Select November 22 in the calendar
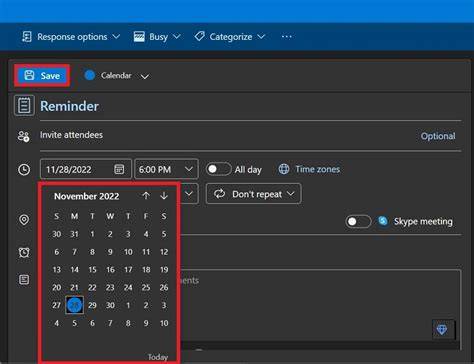This screenshot has height=364, width=474. 92,287
